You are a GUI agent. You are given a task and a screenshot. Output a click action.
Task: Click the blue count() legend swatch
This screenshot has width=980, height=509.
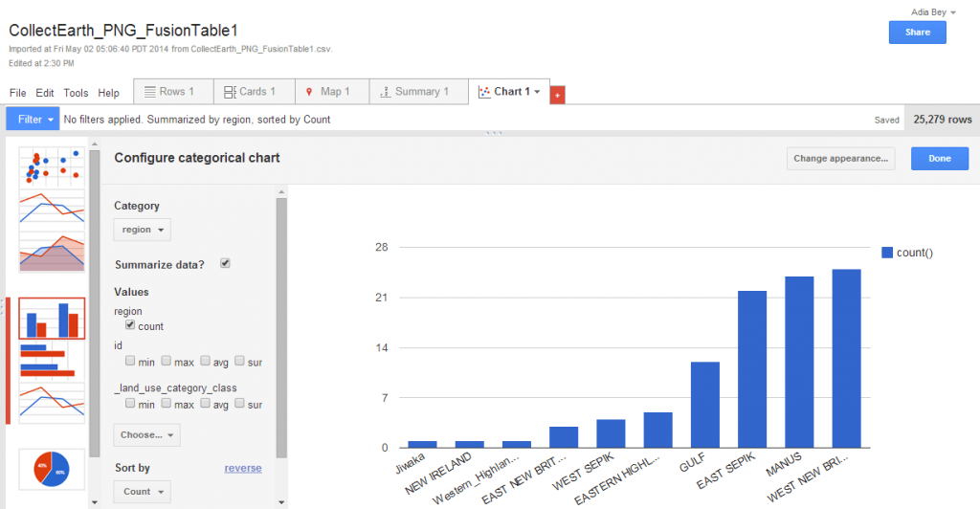pos(887,253)
